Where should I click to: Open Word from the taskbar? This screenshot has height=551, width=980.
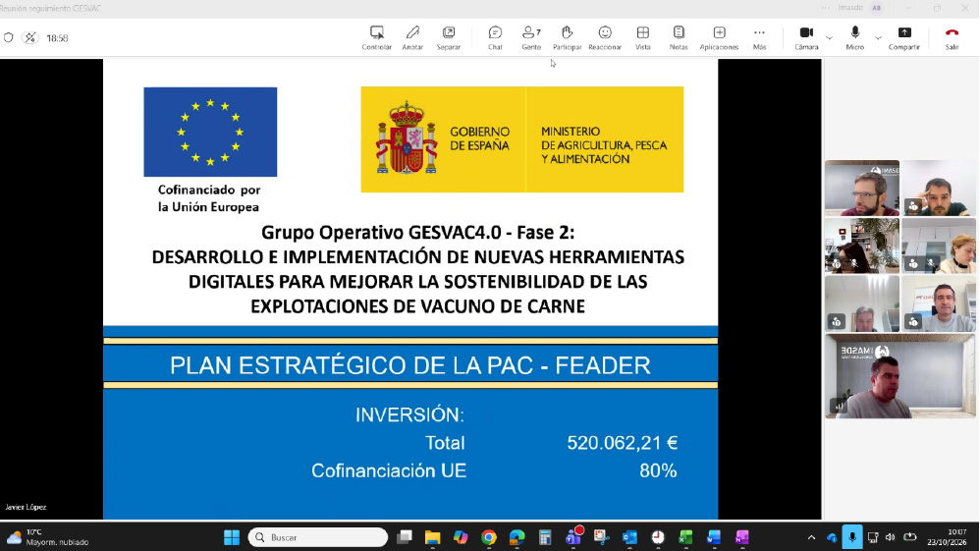714,537
